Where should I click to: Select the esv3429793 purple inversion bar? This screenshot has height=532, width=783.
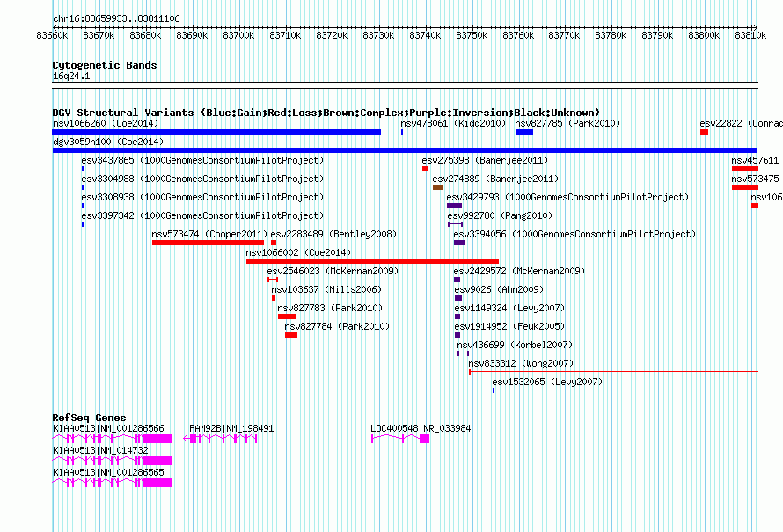[x=455, y=206]
